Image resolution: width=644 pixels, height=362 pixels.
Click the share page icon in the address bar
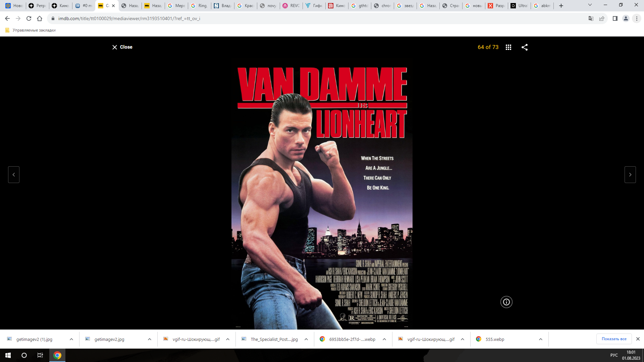[602, 18]
